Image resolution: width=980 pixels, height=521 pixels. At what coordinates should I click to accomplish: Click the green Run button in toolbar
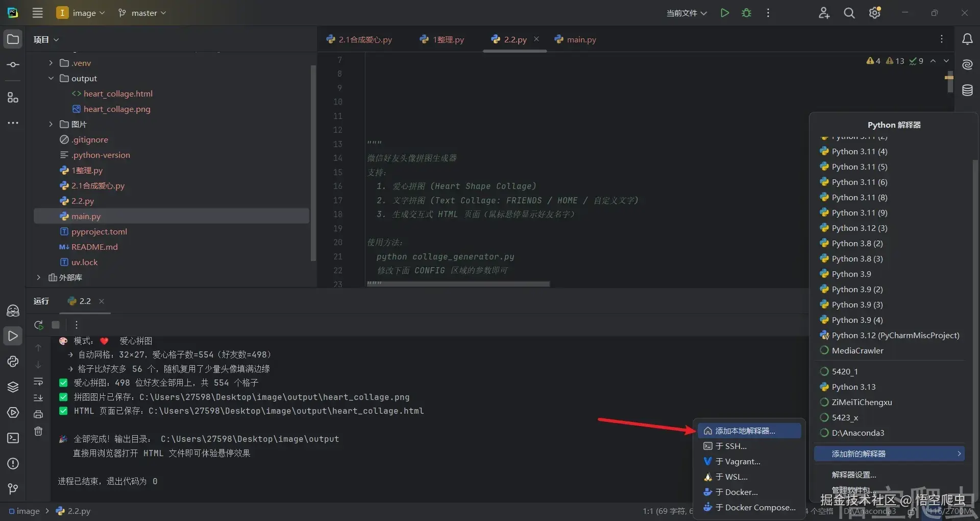[724, 13]
